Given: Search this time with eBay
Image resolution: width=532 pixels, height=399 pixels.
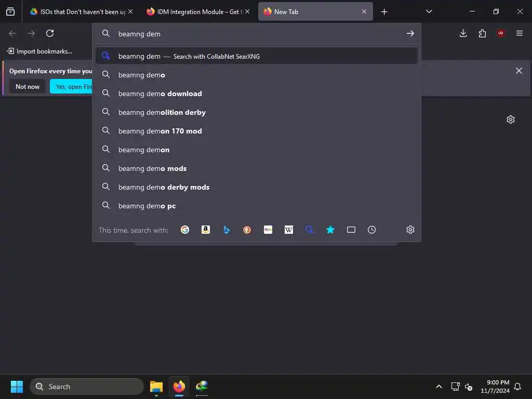Looking at the screenshot, I should coord(268,230).
